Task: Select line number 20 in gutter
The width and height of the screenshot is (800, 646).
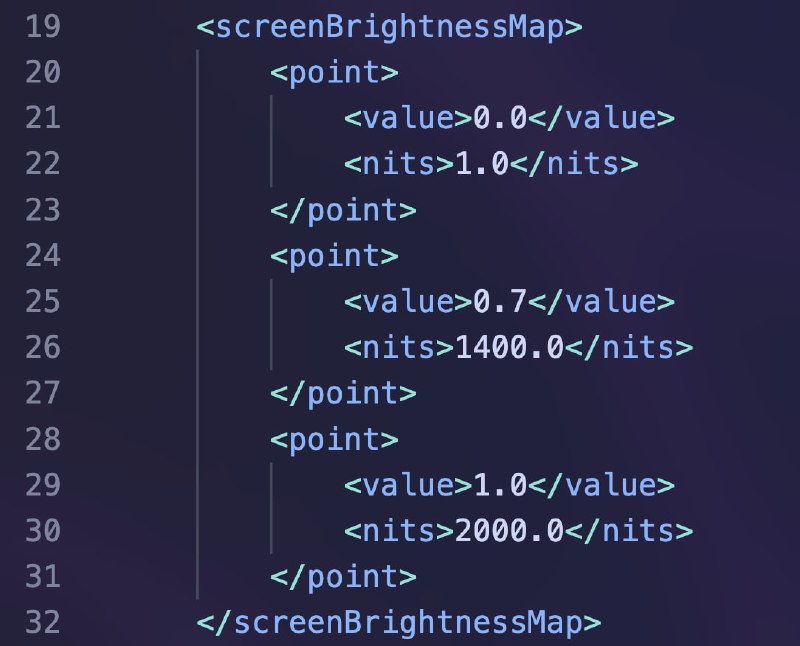Action: tap(43, 72)
